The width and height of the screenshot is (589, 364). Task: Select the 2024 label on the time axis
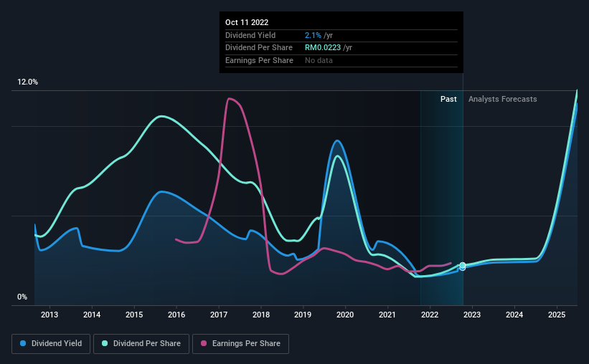514,315
